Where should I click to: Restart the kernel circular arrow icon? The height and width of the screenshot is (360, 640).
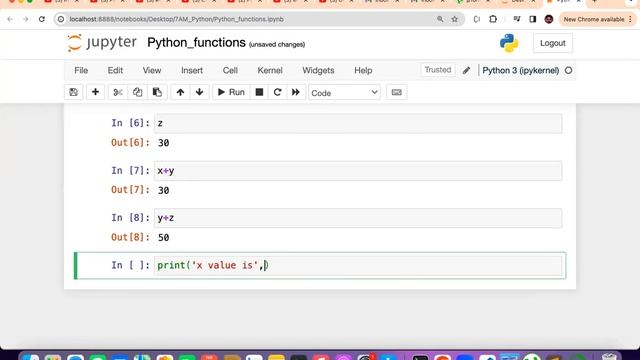[x=278, y=92]
